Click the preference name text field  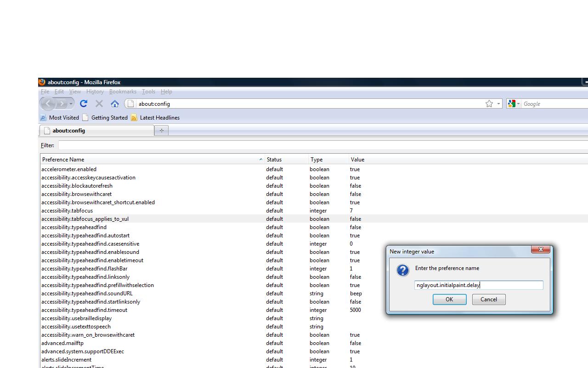pos(479,285)
